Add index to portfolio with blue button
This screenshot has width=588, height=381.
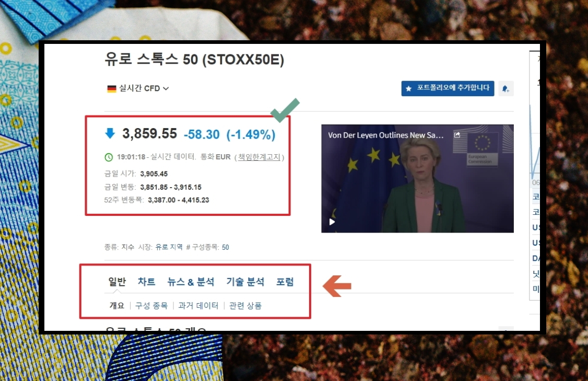click(448, 89)
